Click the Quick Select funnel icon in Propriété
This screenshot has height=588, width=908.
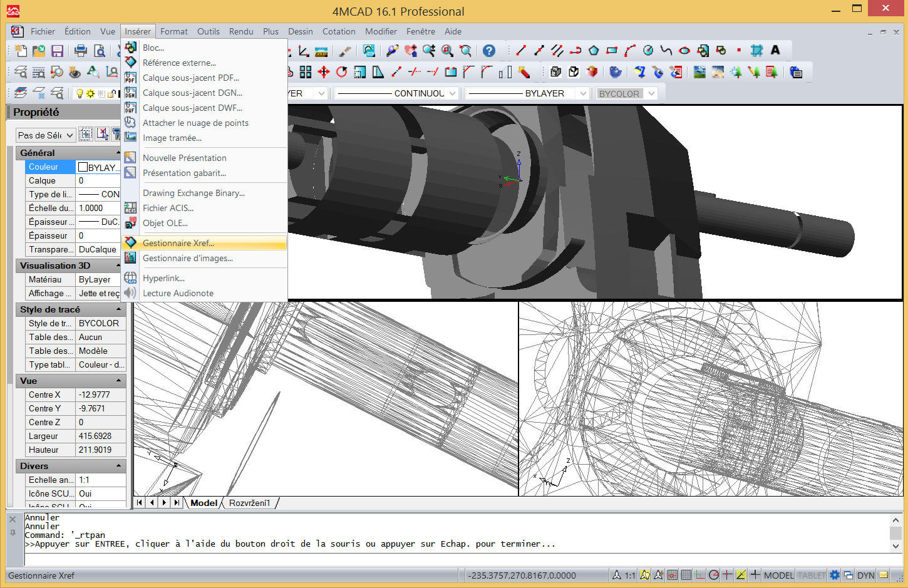116,133
